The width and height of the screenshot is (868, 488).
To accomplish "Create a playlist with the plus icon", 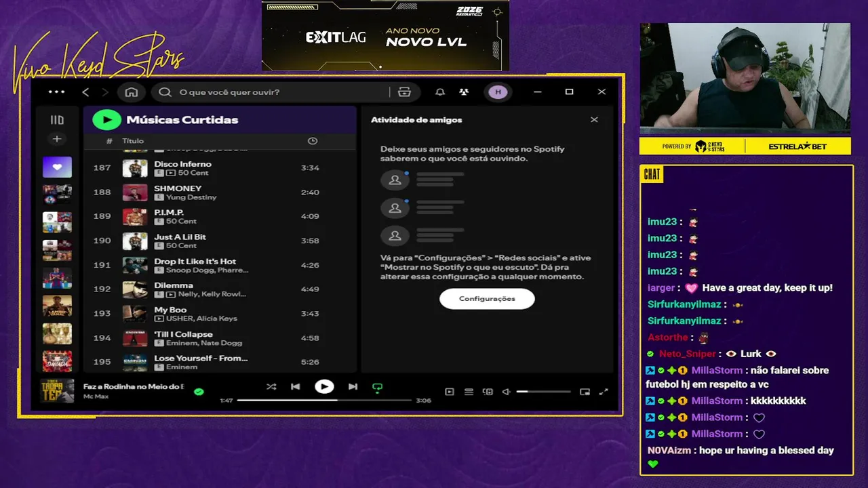I will point(57,139).
